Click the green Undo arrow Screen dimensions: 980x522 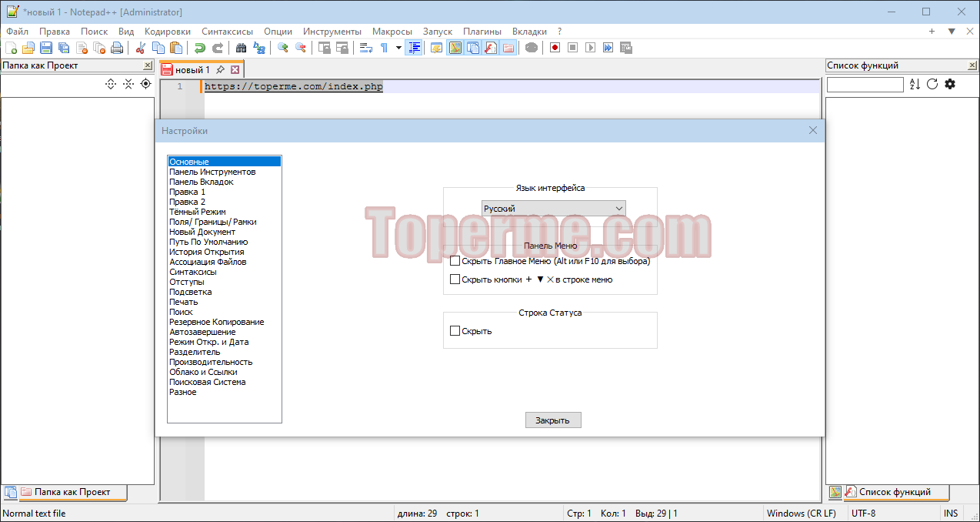200,48
